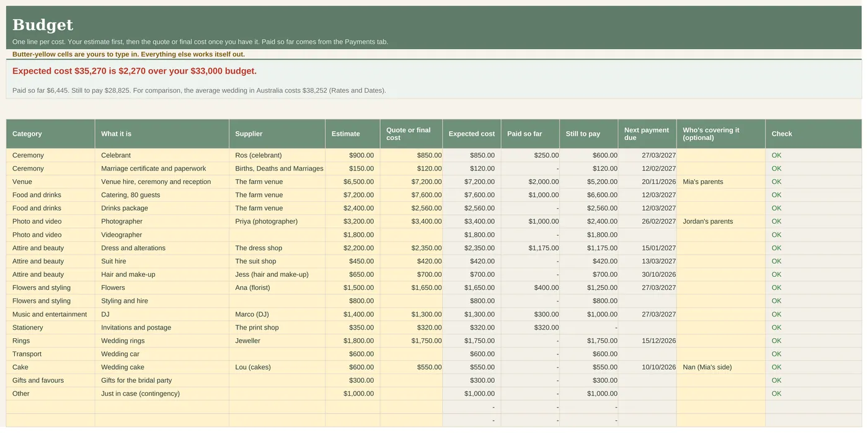
Task: Select Dress and alterations cell
Action: [162, 248]
